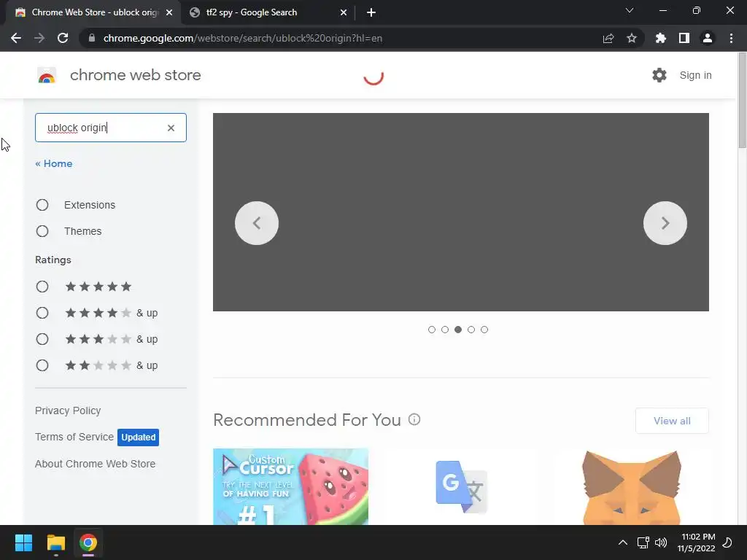Screen dimensions: 747x560
Task: Jump to the fourth carousel dot
Action: pos(471,330)
